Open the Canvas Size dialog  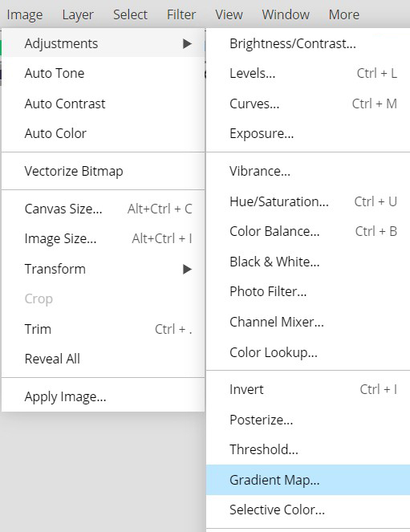pyautogui.click(x=103, y=209)
